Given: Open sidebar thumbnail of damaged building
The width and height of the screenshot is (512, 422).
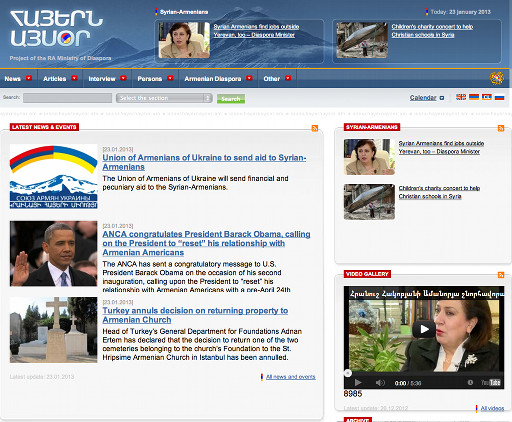Looking at the screenshot, I should [369, 202].
